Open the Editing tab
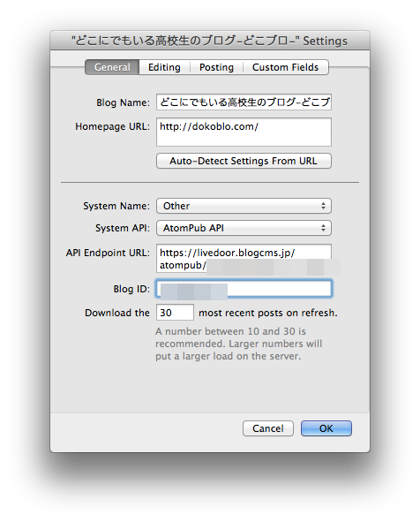 [164, 67]
